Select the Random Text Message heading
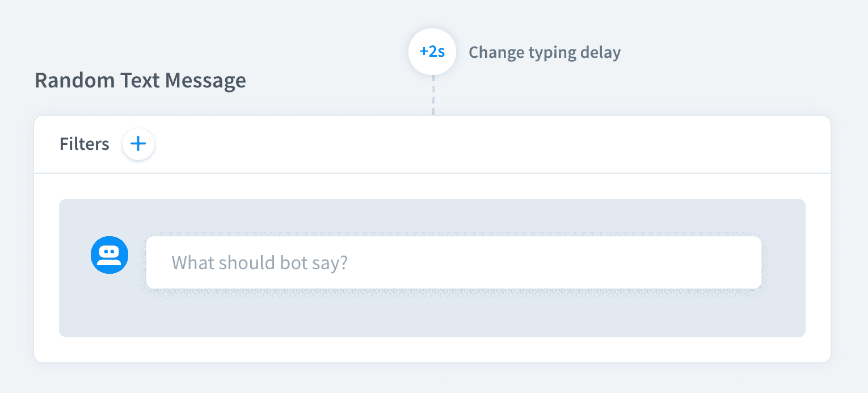 tap(140, 81)
